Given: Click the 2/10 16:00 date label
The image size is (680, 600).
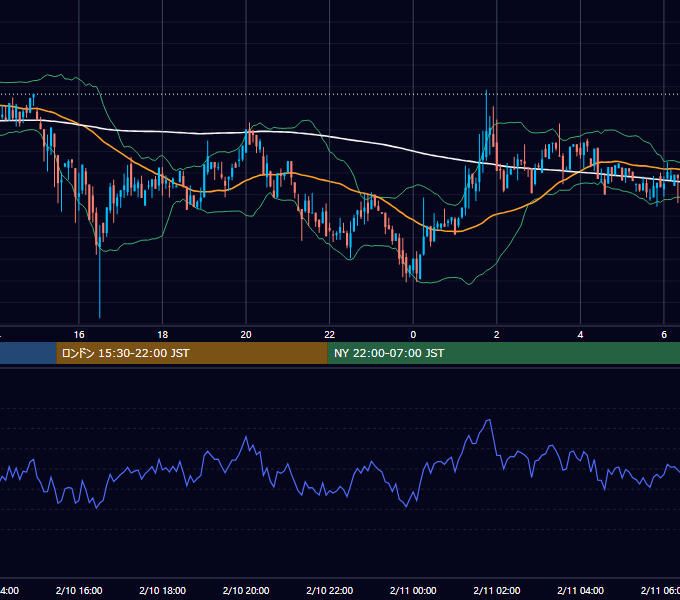Looking at the screenshot, I should click(x=79, y=590).
